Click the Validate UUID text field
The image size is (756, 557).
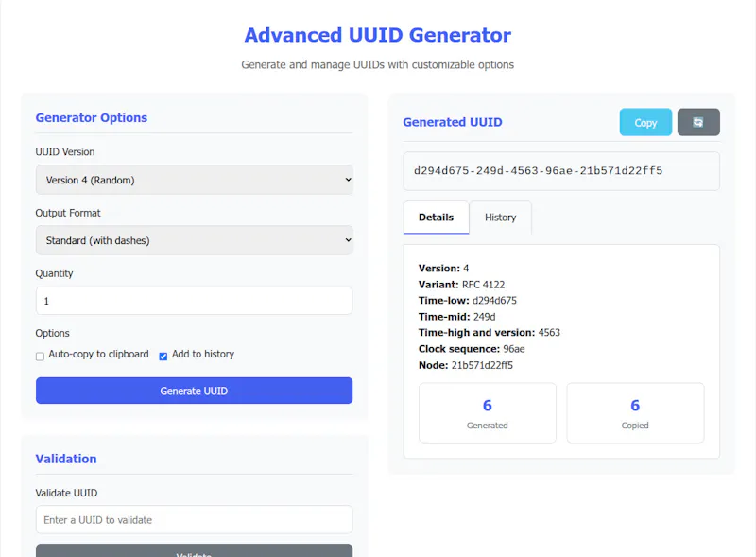pos(195,520)
